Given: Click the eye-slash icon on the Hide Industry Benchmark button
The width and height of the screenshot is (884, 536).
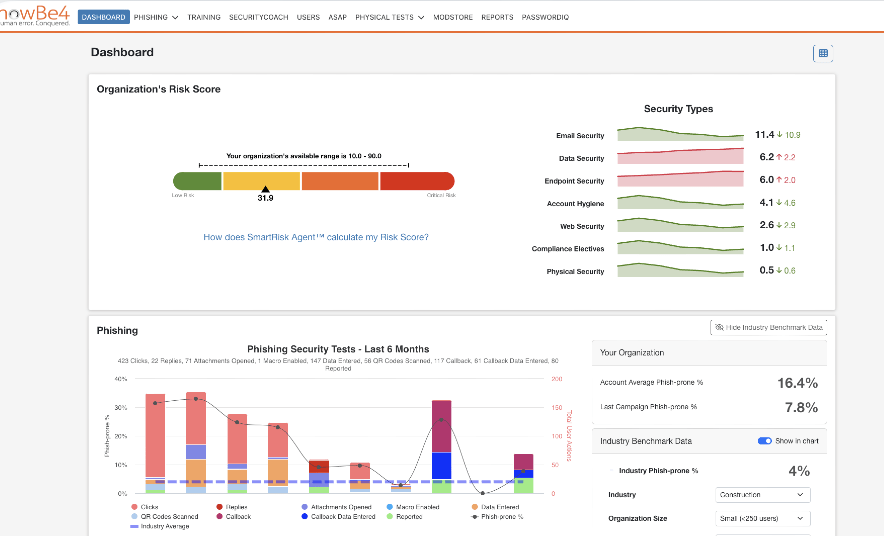Looking at the screenshot, I should tap(719, 327).
